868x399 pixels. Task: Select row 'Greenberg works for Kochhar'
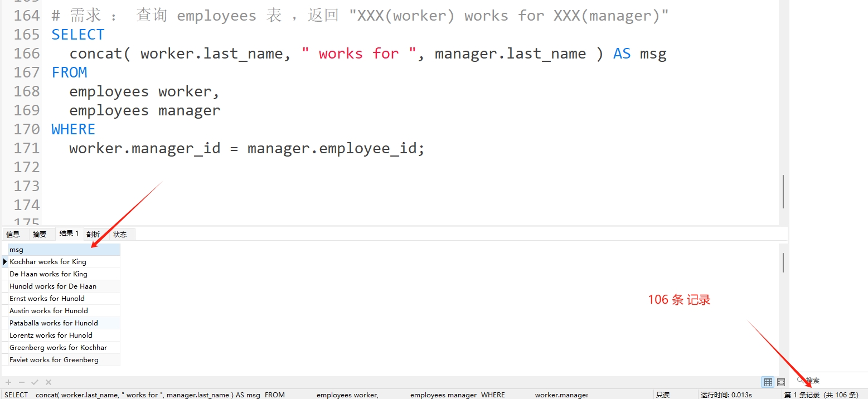point(64,348)
